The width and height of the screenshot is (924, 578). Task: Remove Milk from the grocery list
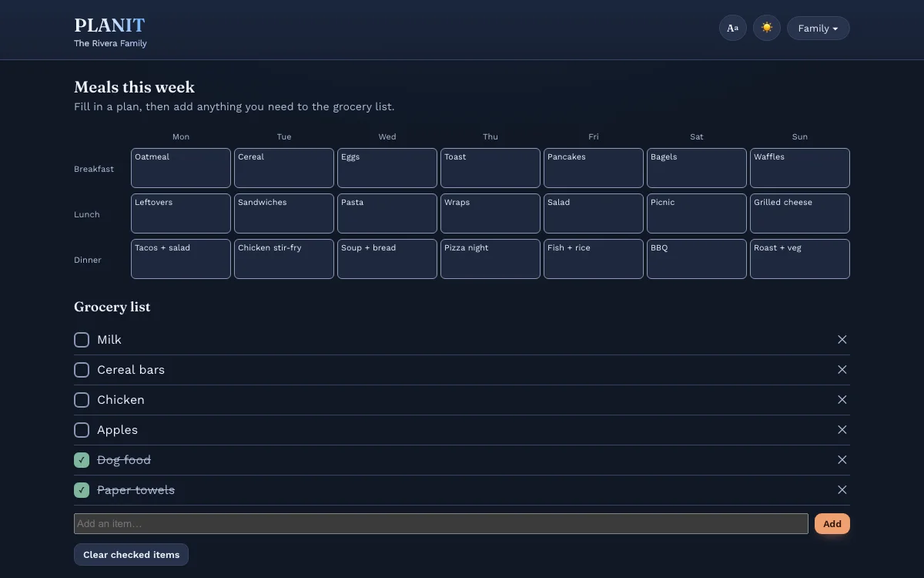(x=842, y=340)
